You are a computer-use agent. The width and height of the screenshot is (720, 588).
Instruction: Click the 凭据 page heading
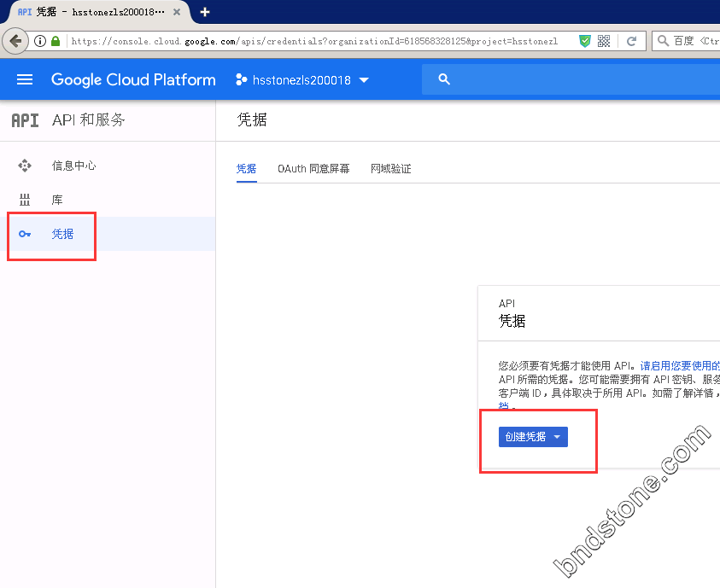pyautogui.click(x=252, y=119)
